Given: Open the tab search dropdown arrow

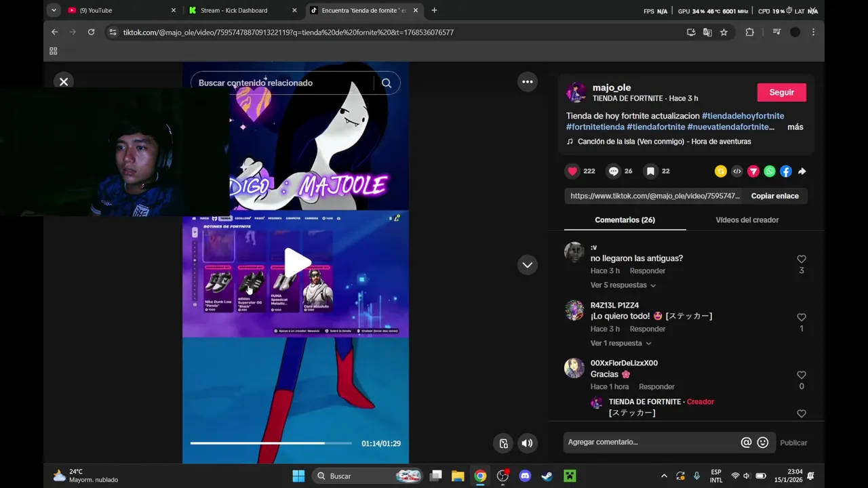Looking at the screenshot, I should (54, 10).
